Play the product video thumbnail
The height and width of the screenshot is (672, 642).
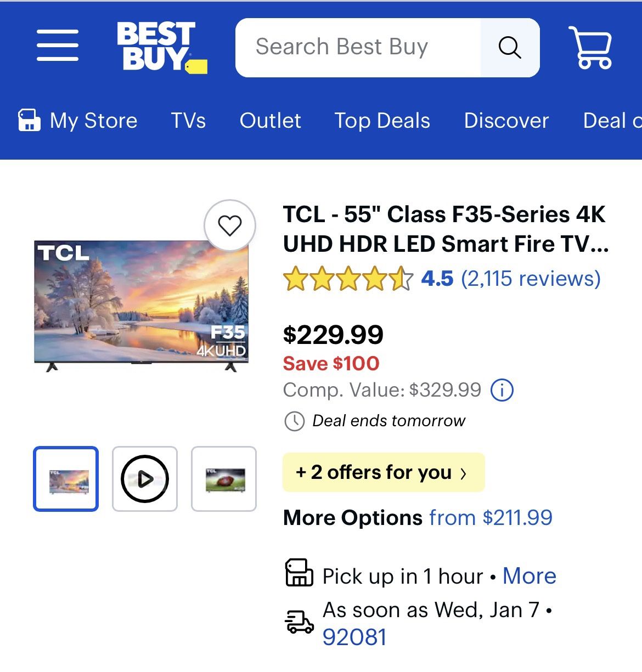coord(144,478)
